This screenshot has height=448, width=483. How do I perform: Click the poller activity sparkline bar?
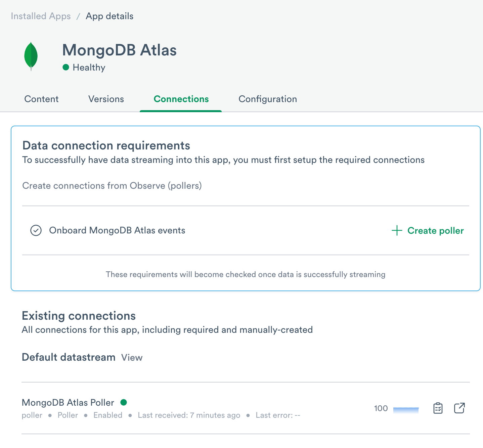[406, 409]
